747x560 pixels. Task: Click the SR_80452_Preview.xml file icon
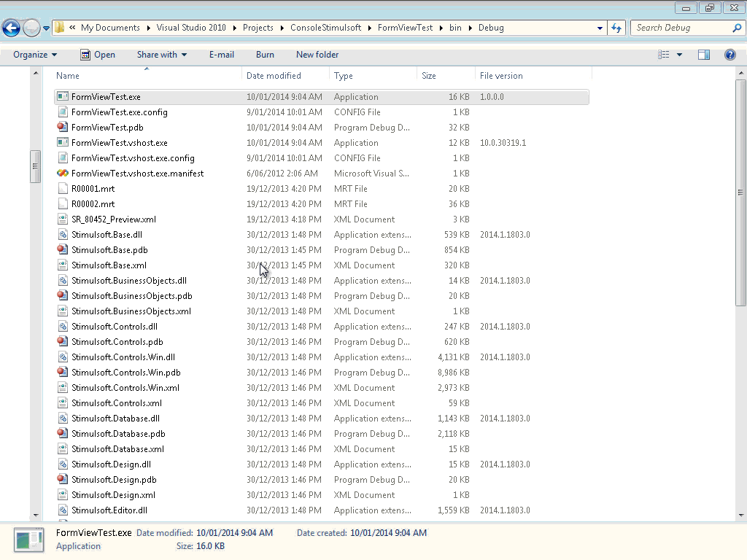[63, 219]
